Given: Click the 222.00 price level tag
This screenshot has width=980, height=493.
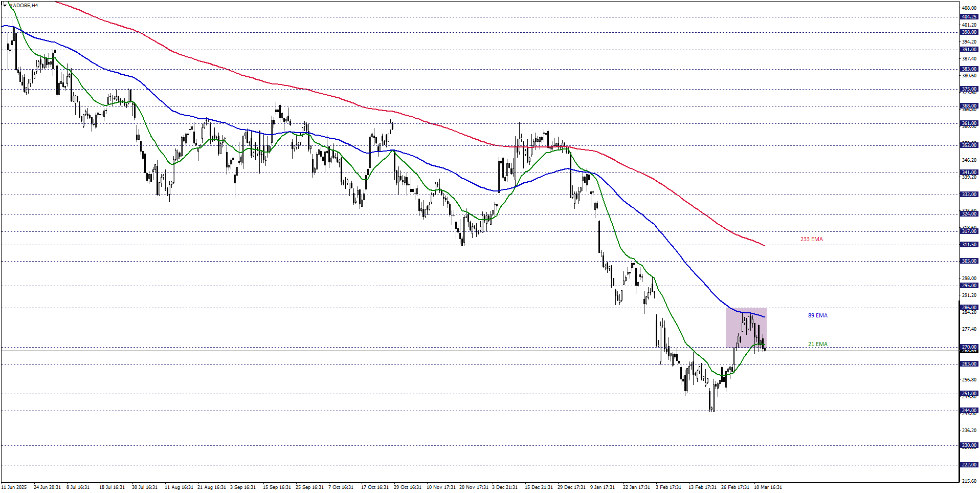Looking at the screenshot, I should [x=969, y=465].
